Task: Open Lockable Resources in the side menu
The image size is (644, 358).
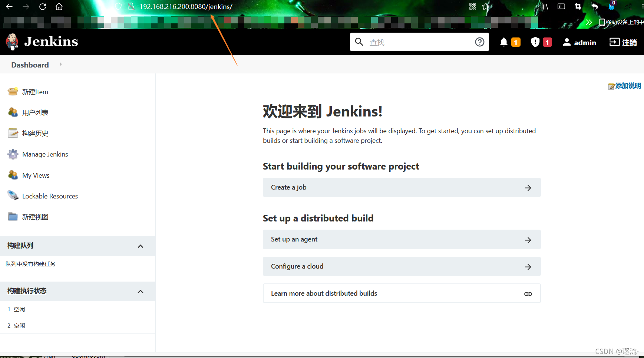Action: point(50,196)
